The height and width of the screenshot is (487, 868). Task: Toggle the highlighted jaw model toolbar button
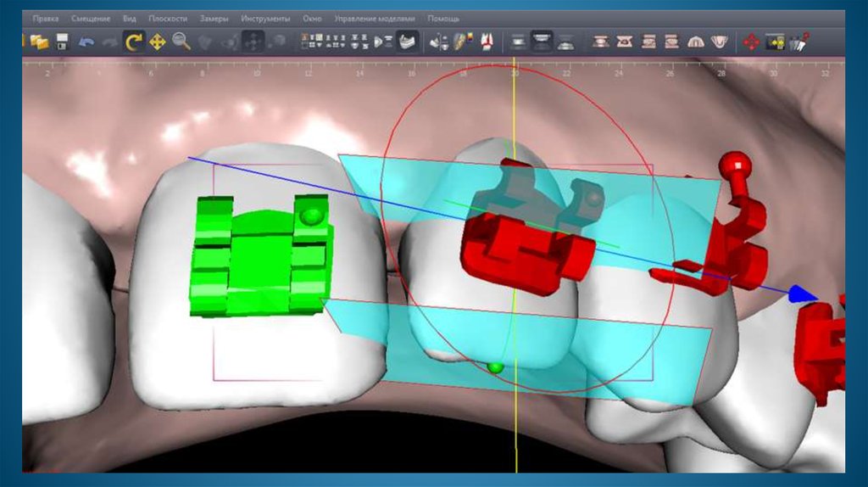pos(408,41)
